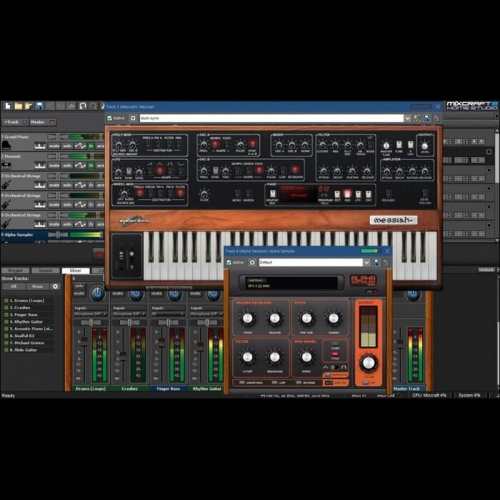Image resolution: width=500 pixels, height=500 pixels.
Task: Switch to the Sound tab
Action: click(45, 270)
